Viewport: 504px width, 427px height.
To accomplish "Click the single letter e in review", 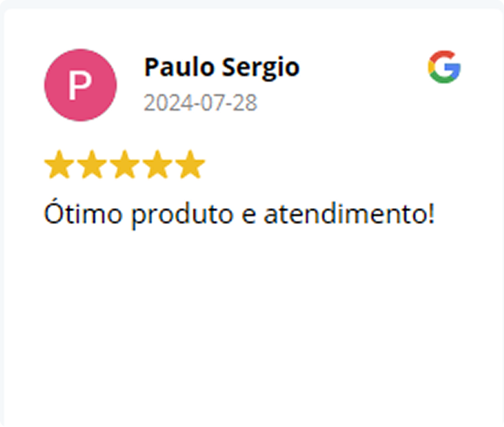I will coord(248,215).
